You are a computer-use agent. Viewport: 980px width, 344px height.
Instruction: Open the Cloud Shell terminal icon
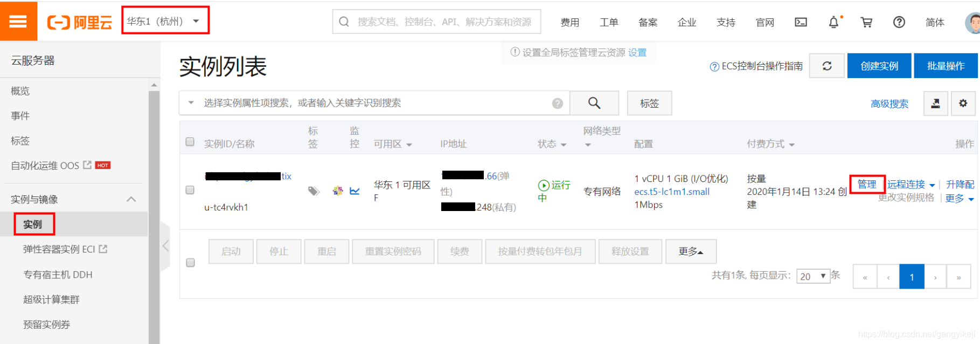pos(801,22)
